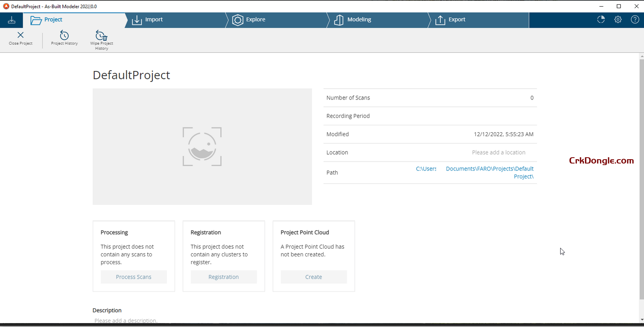Switch to the Import tab
644x327 pixels.
point(154,20)
